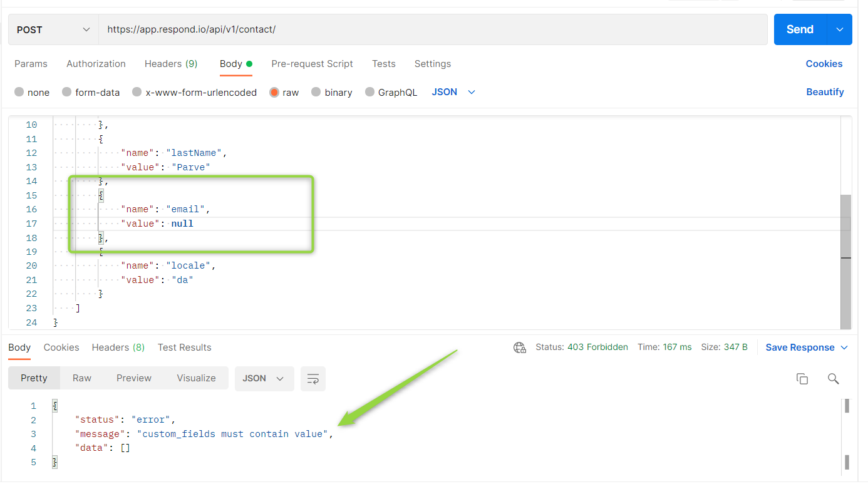Open the response Headers (8) tab
This screenshot has width=868, height=484.
pyautogui.click(x=118, y=348)
